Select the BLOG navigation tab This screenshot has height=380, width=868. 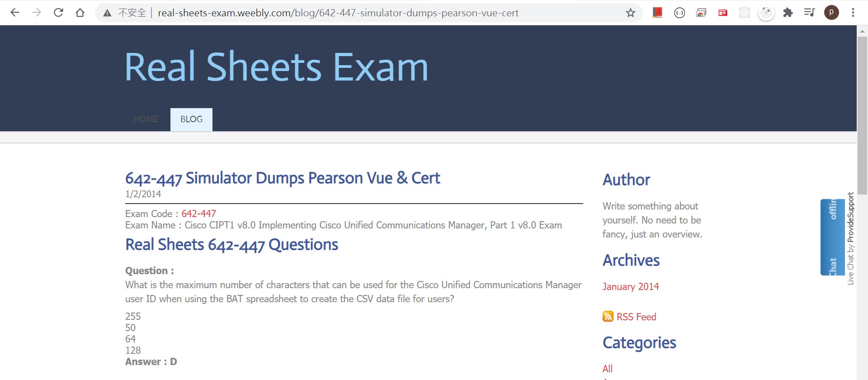[191, 119]
